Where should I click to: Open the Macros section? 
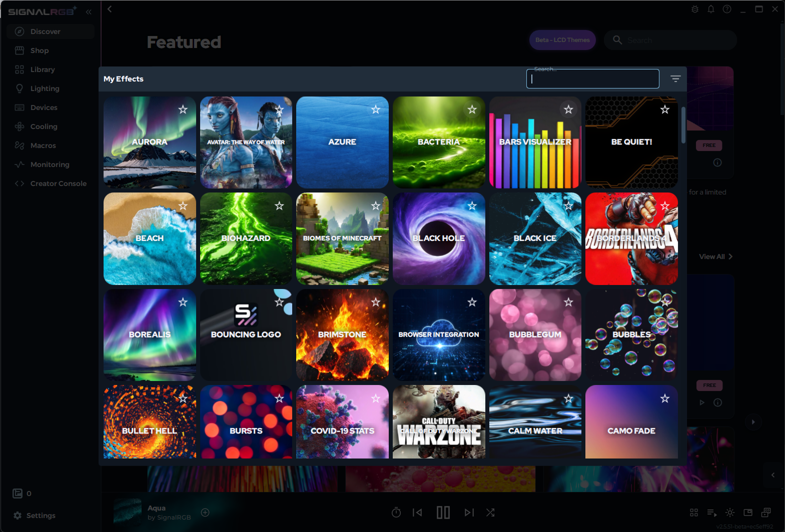click(x=51, y=145)
